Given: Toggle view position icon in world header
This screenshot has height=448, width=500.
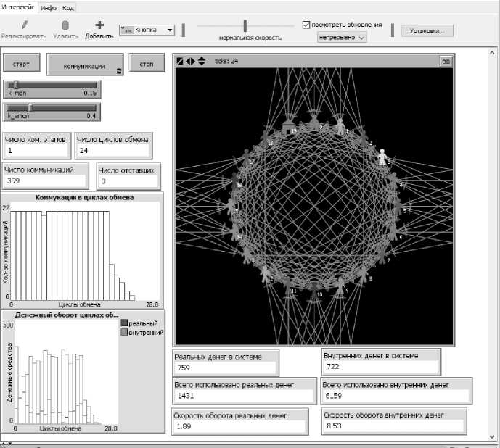Looking at the screenshot, I should click(x=180, y=61).
